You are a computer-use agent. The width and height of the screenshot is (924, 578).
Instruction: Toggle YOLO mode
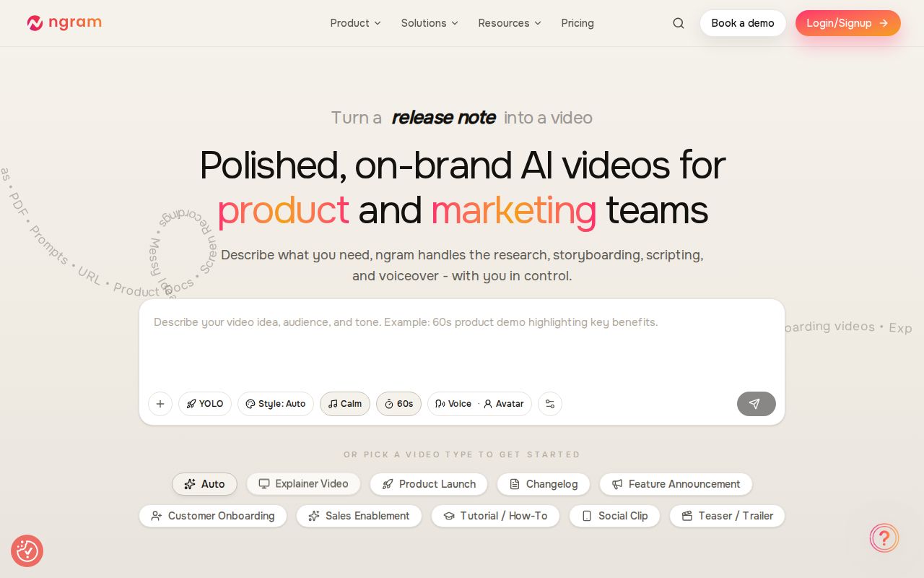click(x=205, y=404)
